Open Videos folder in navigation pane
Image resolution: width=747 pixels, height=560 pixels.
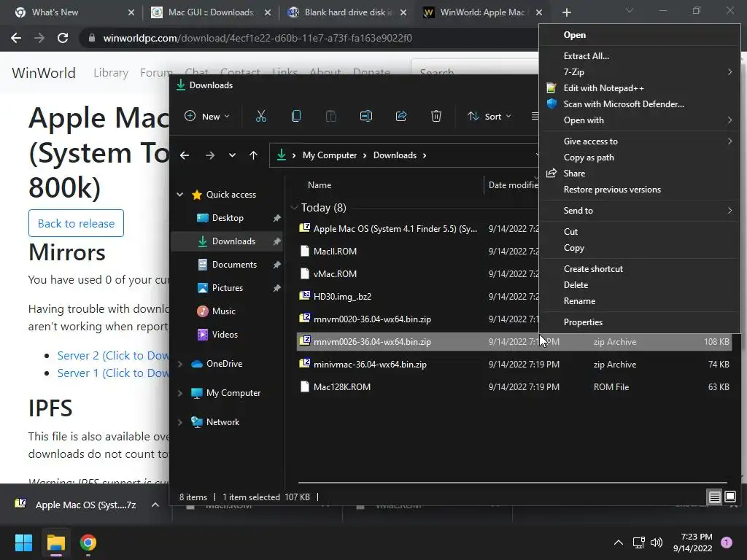click(225, 334)
